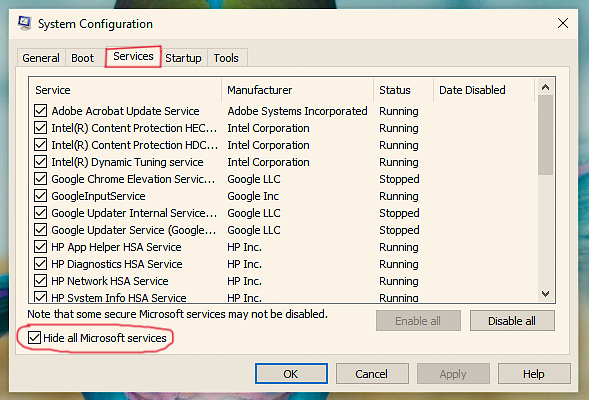Image resolution: width=589 pixels, height=400 pixels.
Task: Click Stopped status of Google Chrome Elevation Service
Action: tap(399, 179)
